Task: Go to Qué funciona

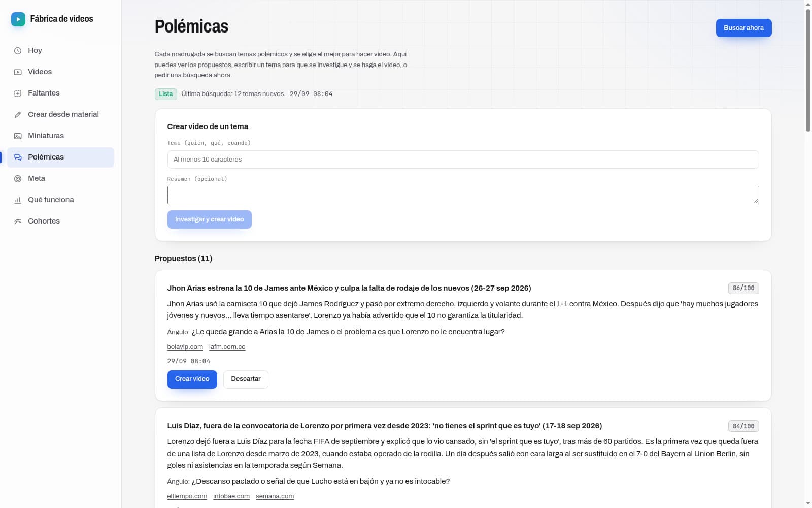Action: (x=60, y=200)
